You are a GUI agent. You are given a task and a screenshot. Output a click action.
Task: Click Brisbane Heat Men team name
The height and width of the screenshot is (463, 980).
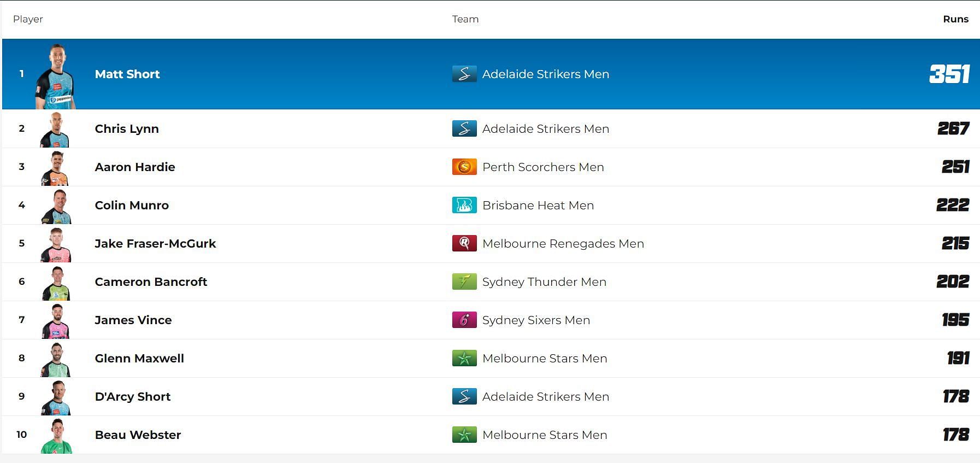pyautogui.click(x=538, y=205)
